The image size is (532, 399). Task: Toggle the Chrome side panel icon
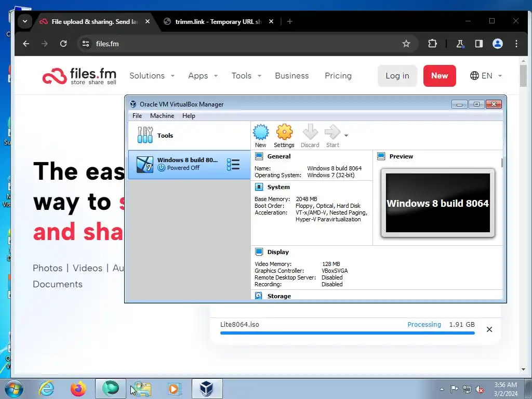[478, 44]
